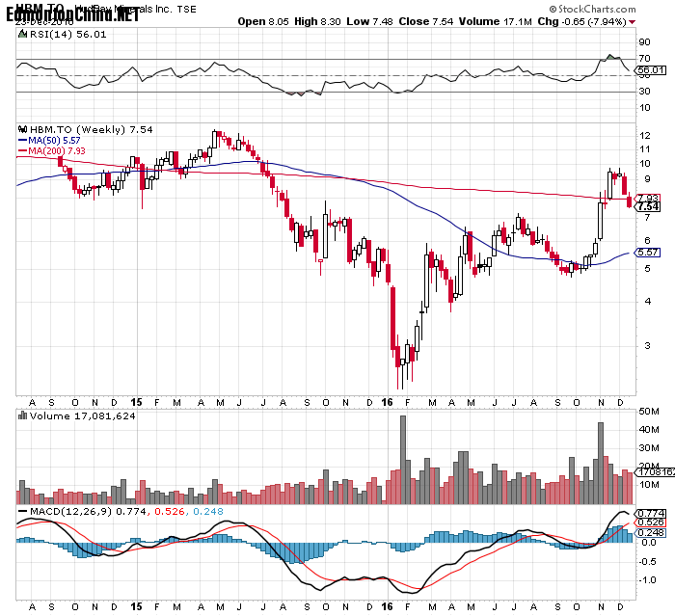Click the tallest volume bar in February 2016
Viewport: 675px width, 616px height.
tap(403, 460)
